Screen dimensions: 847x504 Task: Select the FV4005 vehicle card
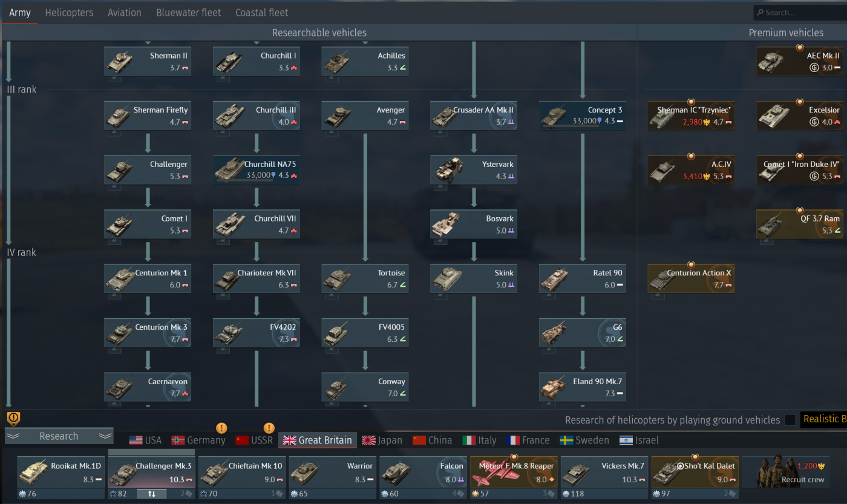point(365,333)
